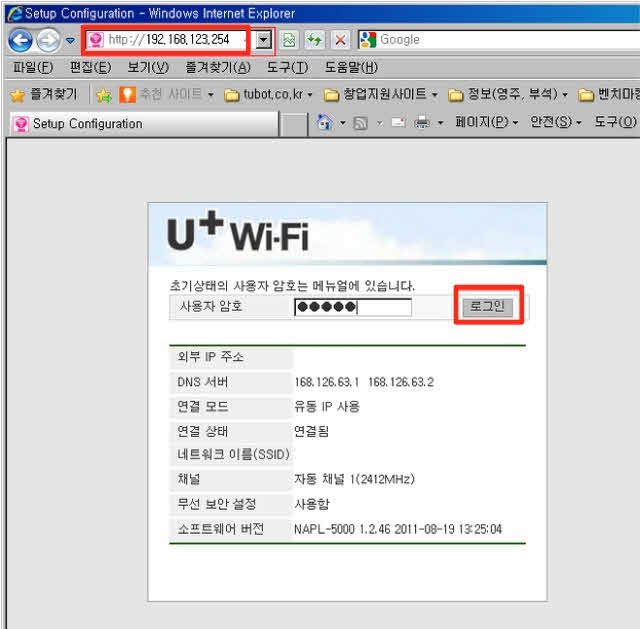Expand the address bar history dropdown

coord(264,40)
